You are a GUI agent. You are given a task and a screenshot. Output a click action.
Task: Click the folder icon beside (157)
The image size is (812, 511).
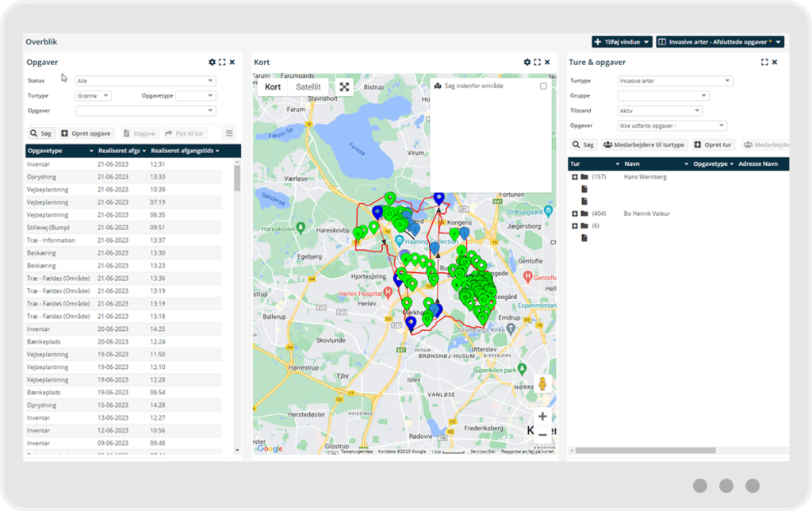[x=584, y=177]
